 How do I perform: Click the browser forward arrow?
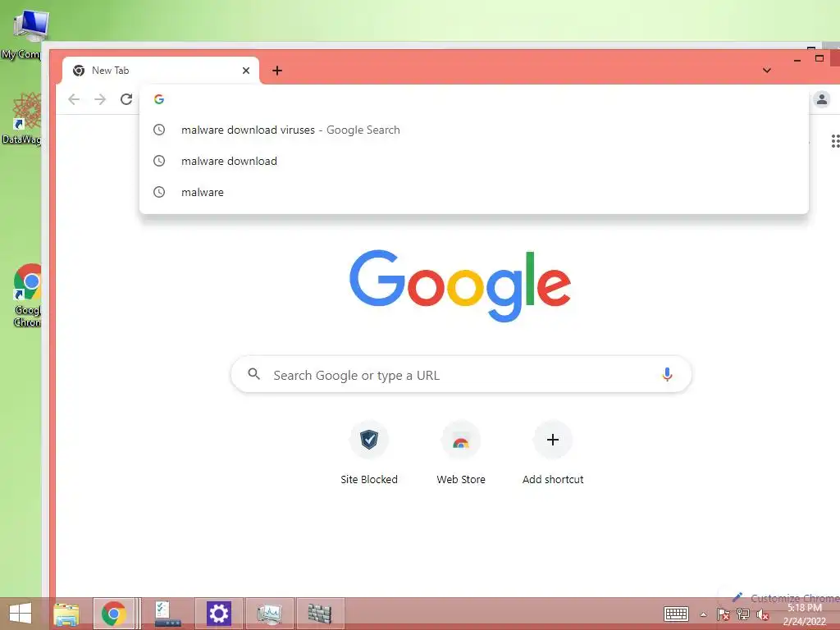(100, 99)
